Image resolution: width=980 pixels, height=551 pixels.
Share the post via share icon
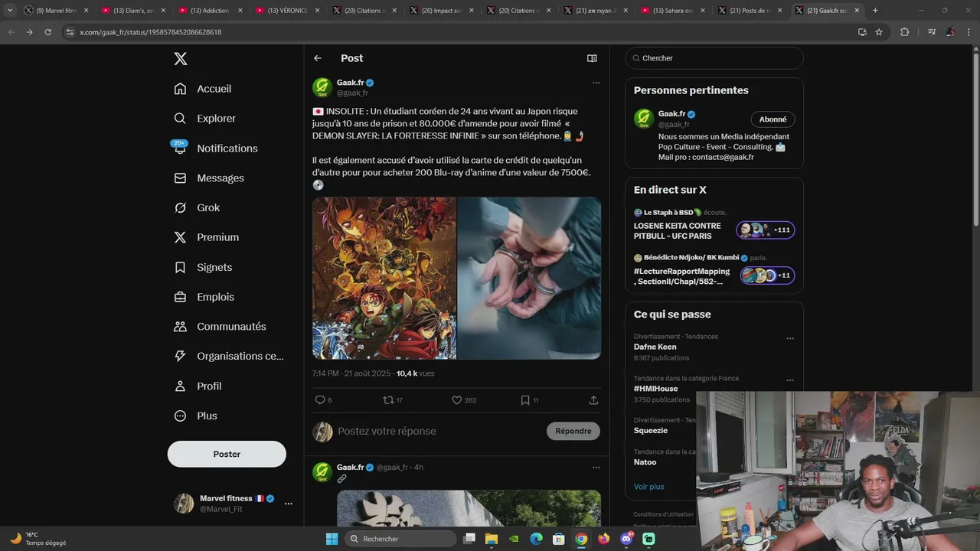593,400
